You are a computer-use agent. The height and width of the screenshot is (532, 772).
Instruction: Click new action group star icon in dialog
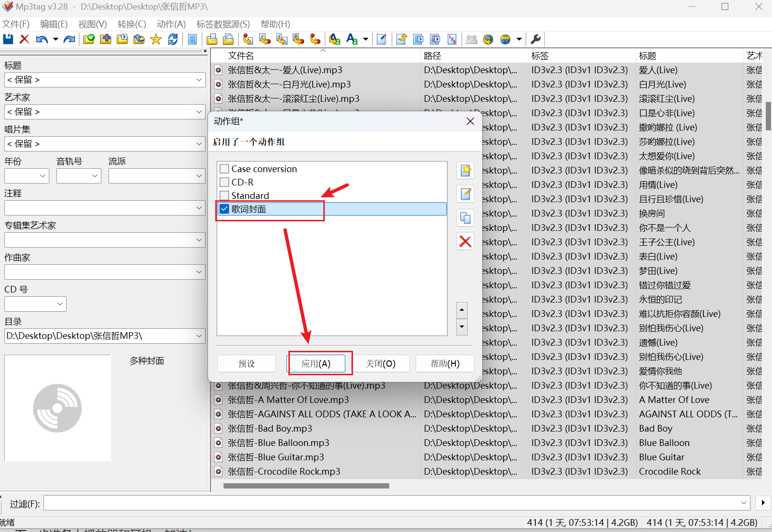(465, 170)
